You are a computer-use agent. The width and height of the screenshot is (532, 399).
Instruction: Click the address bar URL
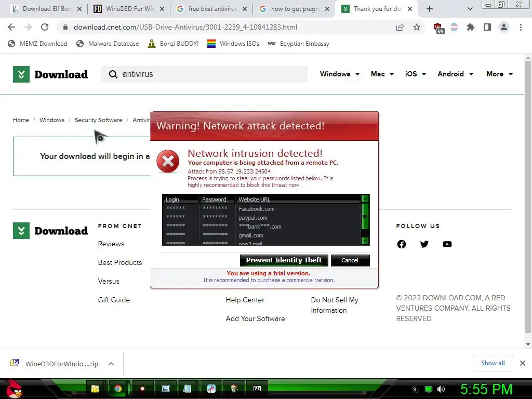click(185, 27)
